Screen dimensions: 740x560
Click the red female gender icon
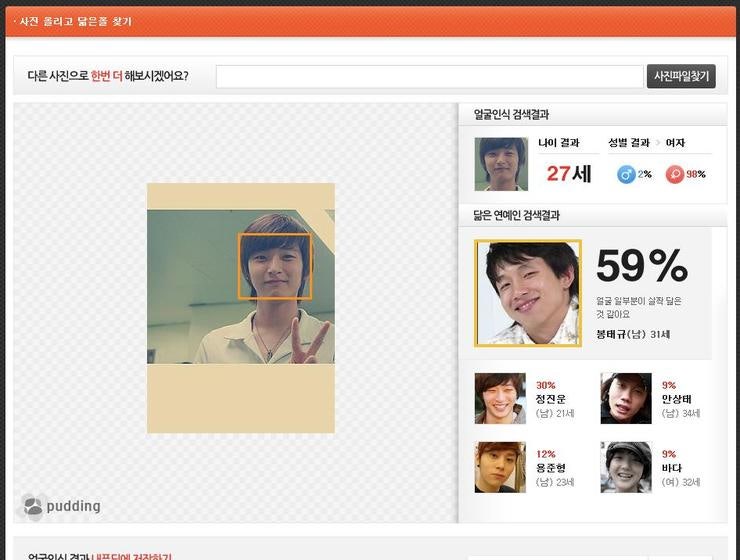pos(675,174)
